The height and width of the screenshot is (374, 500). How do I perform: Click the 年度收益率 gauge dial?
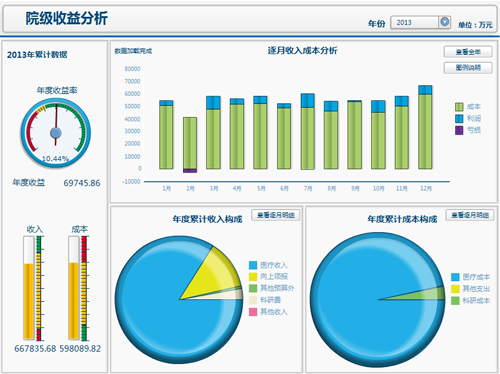(56, 133)
